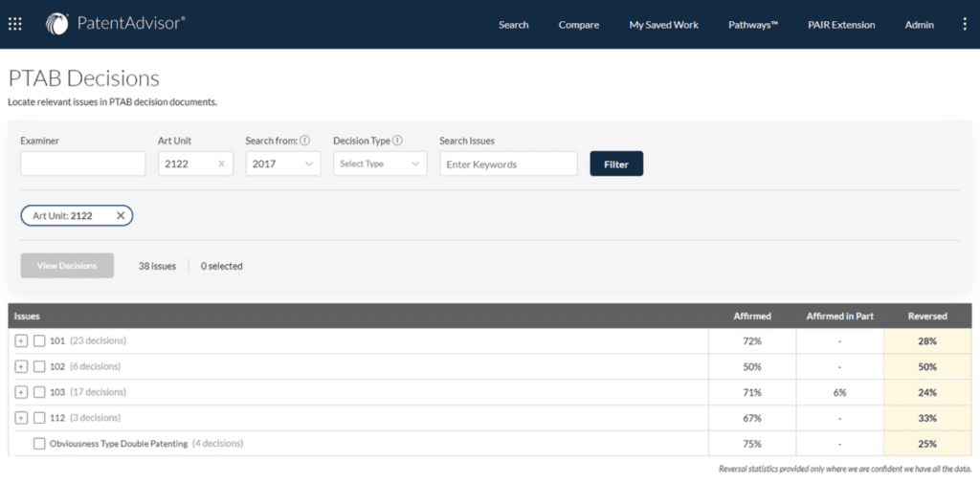The height and width of the screenshot is (483, 980).
Task: Open the Search from year dropdown
Action: (283, 164)
